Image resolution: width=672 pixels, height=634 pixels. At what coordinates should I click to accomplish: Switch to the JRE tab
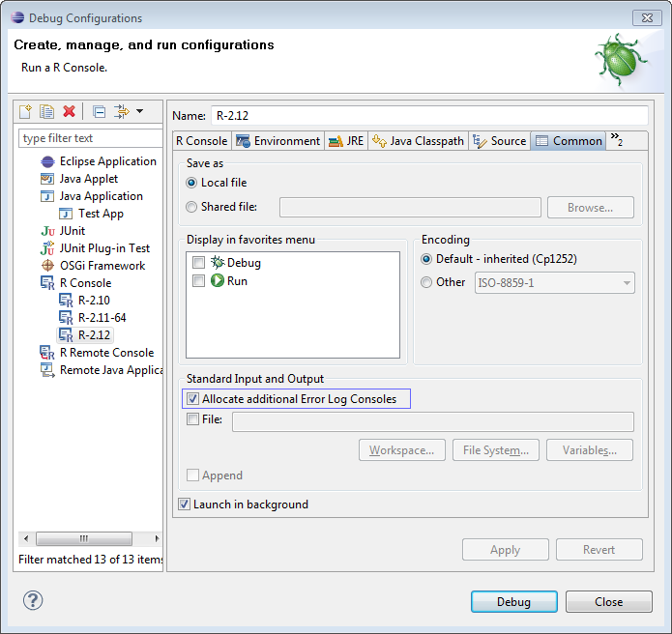[x=346, y=141]
